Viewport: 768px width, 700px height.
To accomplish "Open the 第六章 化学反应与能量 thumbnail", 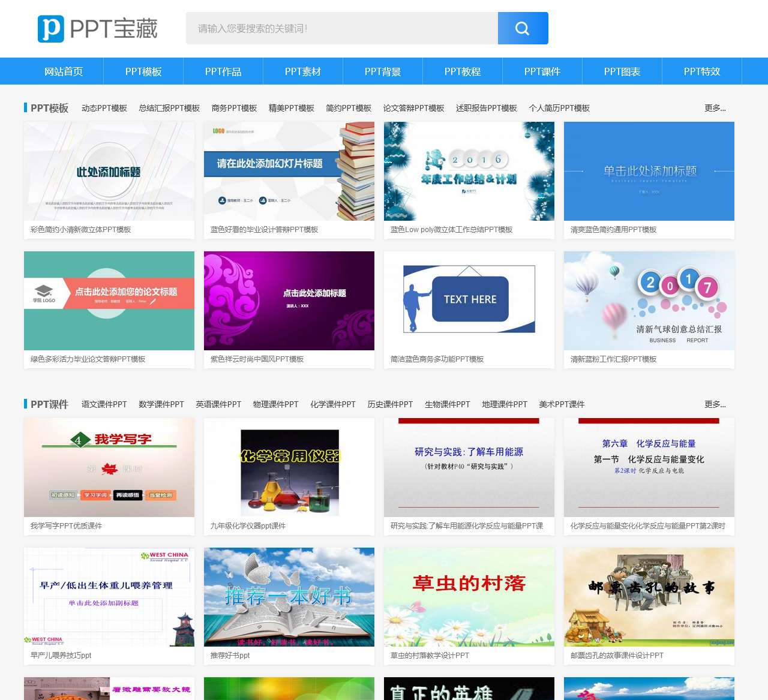I will pos(649,467).
